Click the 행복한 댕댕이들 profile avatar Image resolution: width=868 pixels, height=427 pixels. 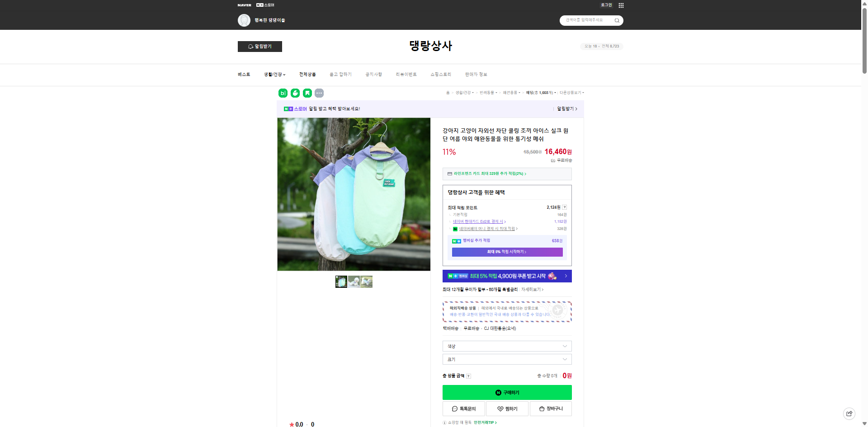244,20
